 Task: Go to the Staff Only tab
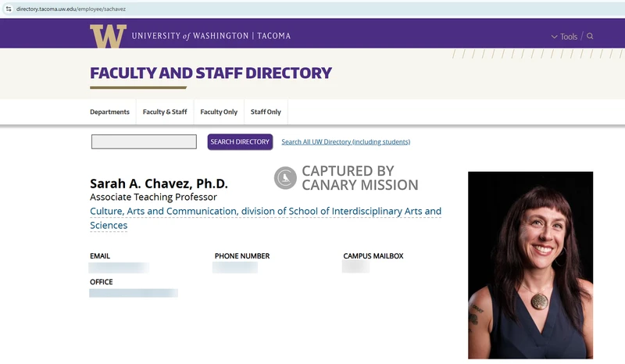point(266,112)
